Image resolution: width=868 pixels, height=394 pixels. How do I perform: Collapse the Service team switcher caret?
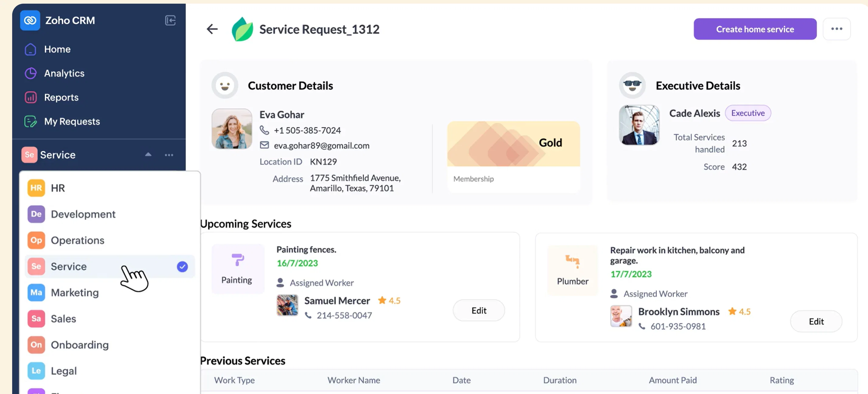click(x=148, y=154)
